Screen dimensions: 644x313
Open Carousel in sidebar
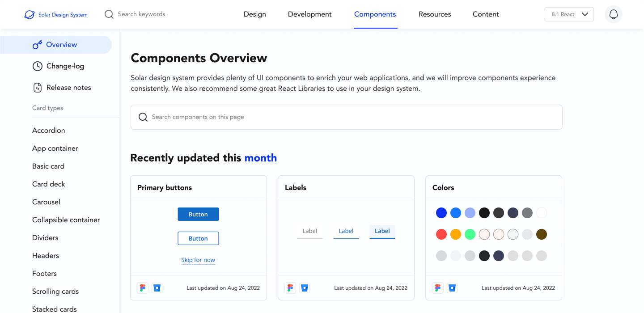click(x=46, y=202)
